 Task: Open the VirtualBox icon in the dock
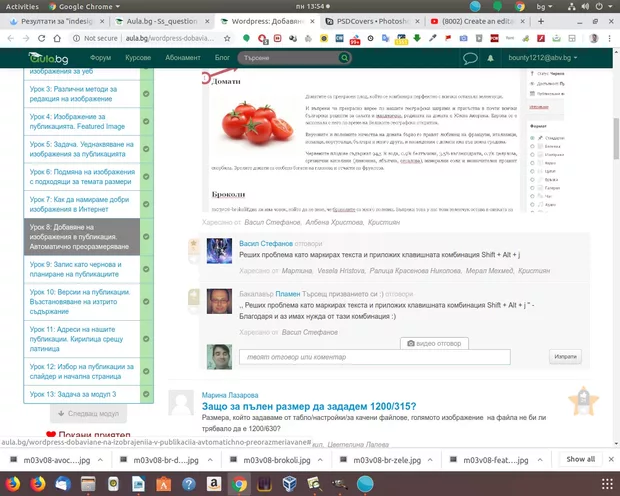[289, 484]
